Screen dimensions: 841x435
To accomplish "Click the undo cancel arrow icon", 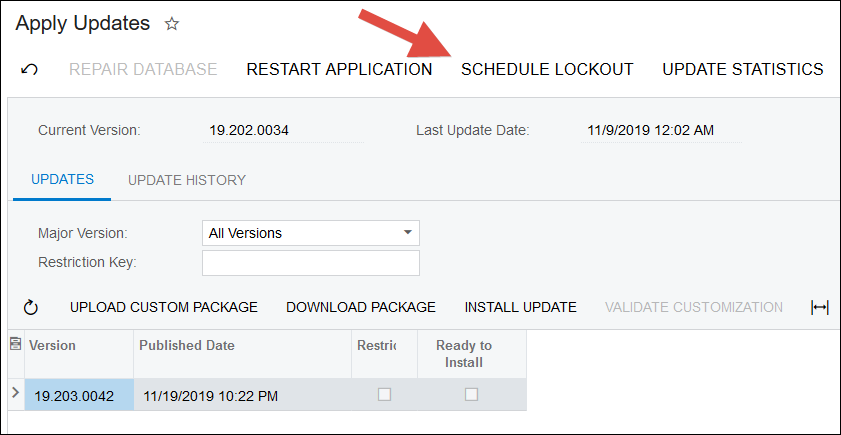I will coord(29,70).
